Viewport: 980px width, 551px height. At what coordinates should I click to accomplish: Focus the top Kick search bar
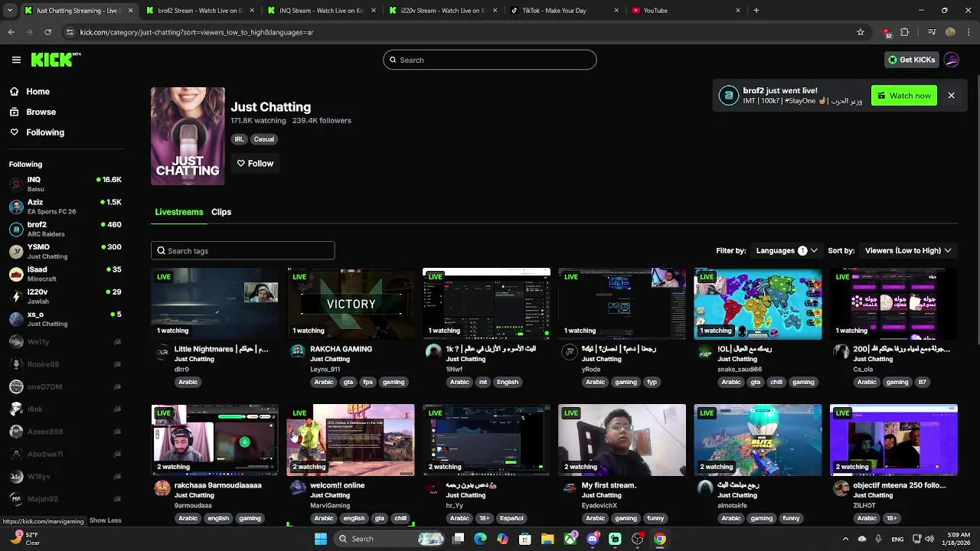pos(490,60)
